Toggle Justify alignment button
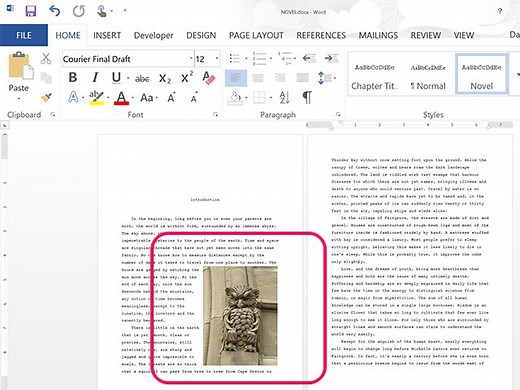Viewport: 520px width, 390px height. pyautogui.click(x=302, y=78)
